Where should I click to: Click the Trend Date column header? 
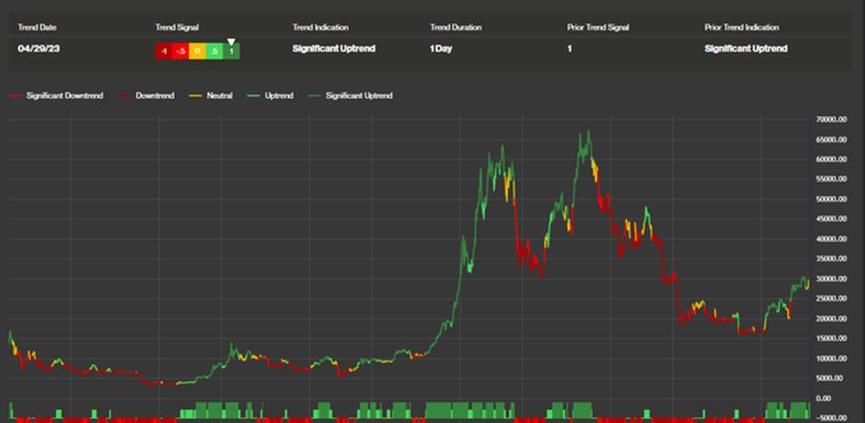(x=36, y=28)
